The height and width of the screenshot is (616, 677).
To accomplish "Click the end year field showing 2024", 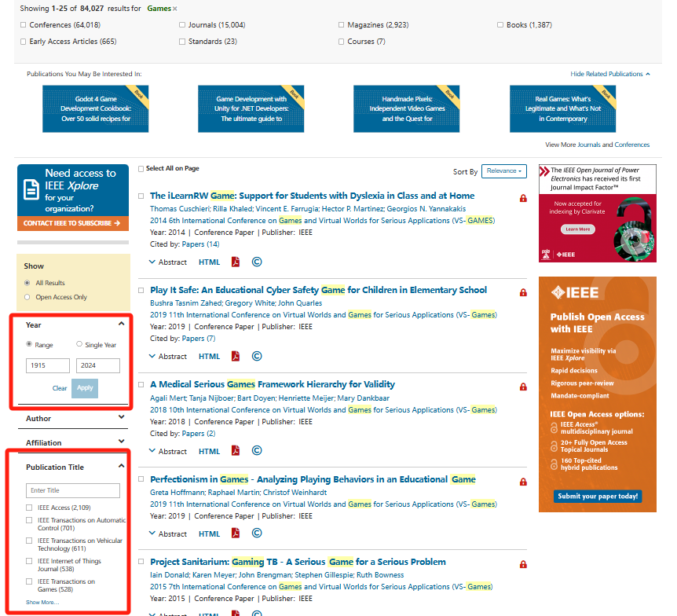I will tap(98, 365).
